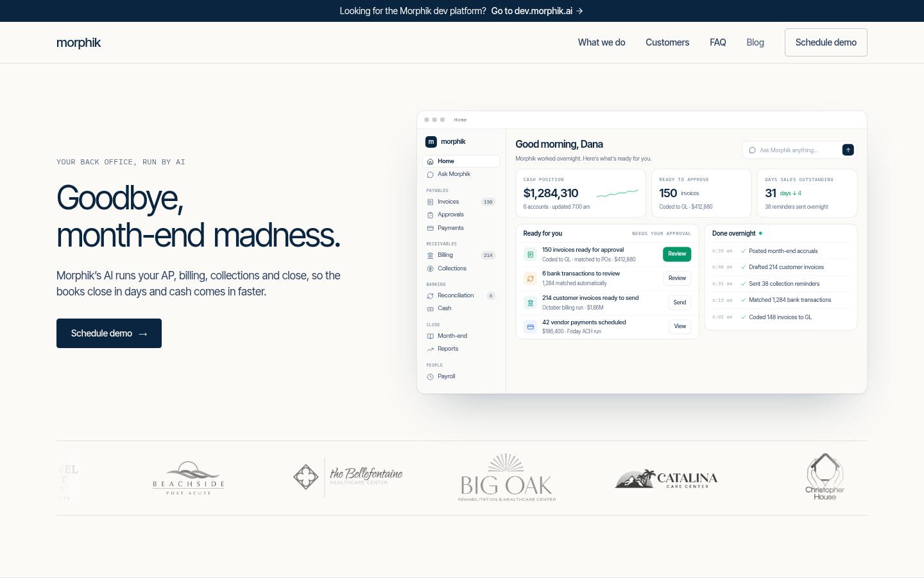Viewport: 924px width, 578px height.
Task: Click chat bubble icon in Ask Morphik field
Action: (x=752, y=150)
